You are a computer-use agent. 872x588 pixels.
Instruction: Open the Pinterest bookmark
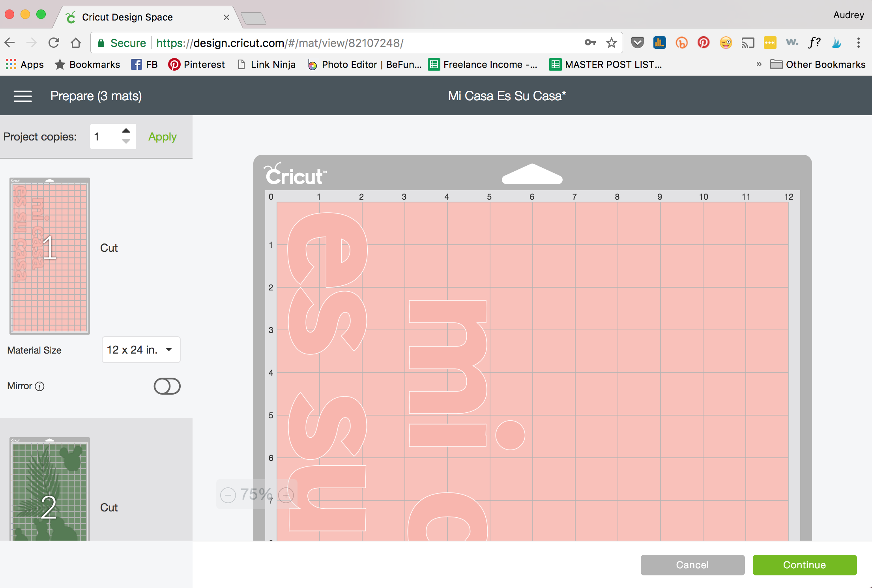pos(196,64)
